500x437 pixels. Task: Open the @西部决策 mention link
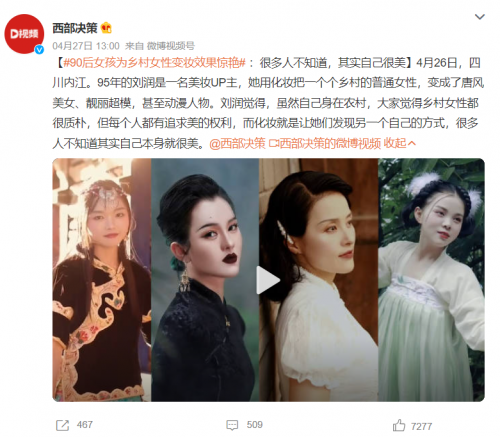237,144
